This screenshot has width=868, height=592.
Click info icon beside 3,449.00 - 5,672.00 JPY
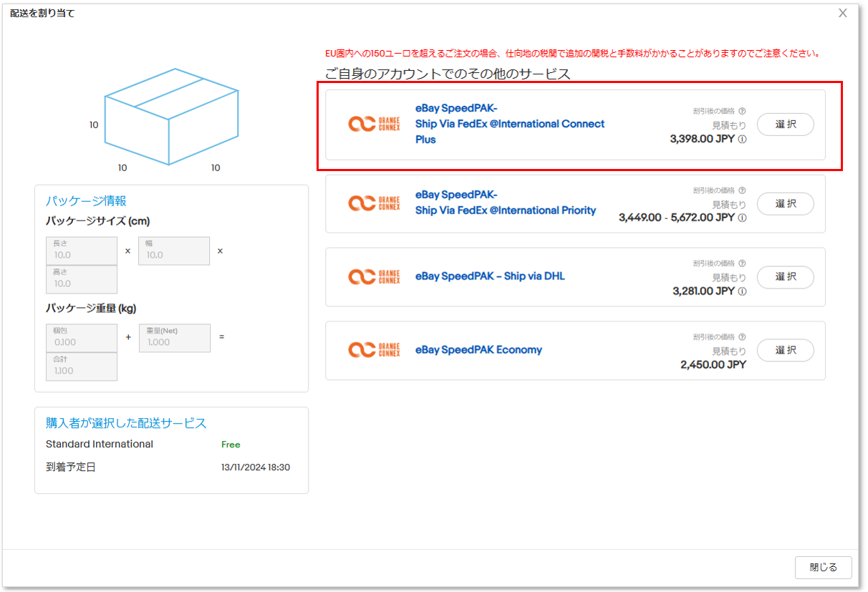[742, 218]
